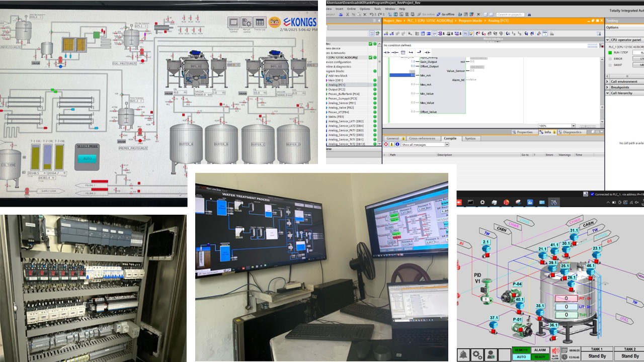
Task: Open the Options menu in TIA Portal
Action: [x=365, y=9]
